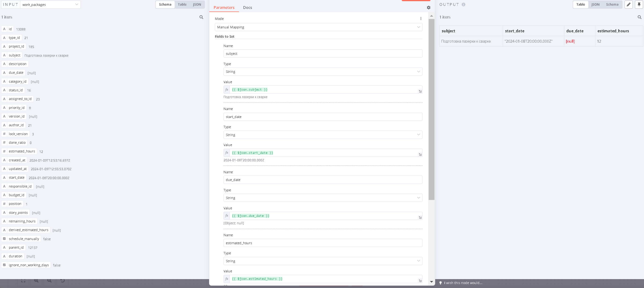Open node settings gear icon

tap(428, 7)
